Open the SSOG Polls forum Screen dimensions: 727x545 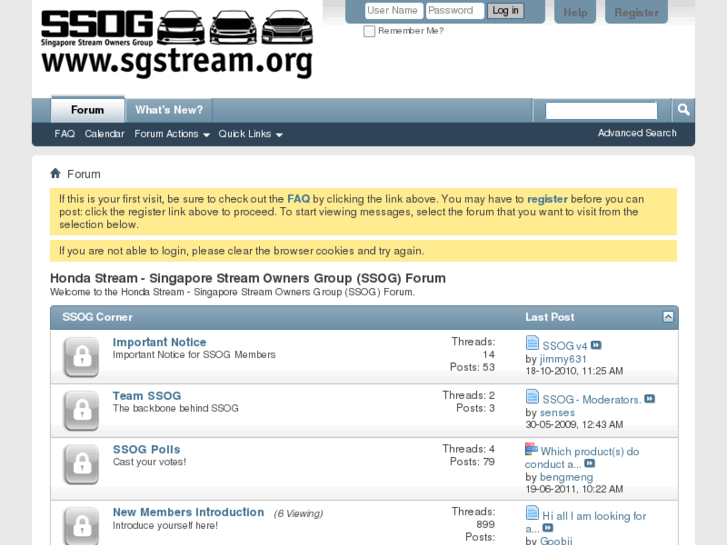(x=147, y=449)
